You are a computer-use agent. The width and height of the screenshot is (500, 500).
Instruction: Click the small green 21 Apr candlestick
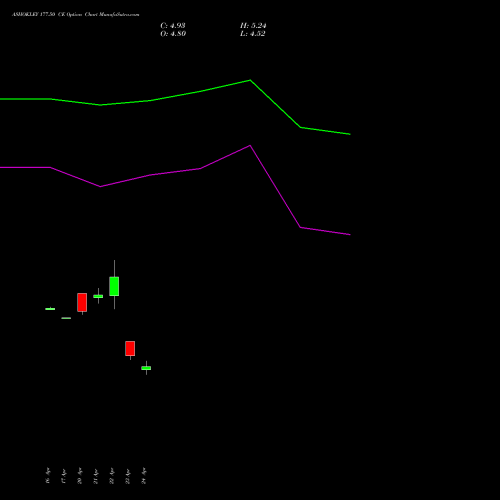click(98, 296)
